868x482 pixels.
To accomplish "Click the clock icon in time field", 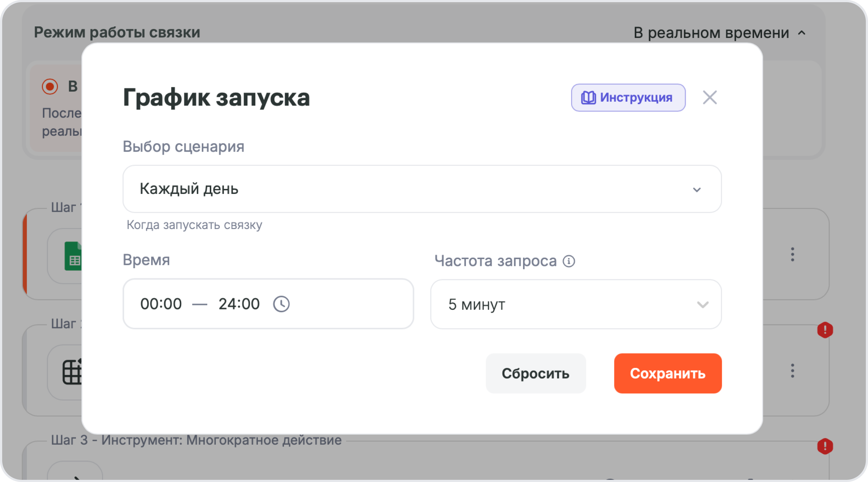I will click(x=281, y=304).
